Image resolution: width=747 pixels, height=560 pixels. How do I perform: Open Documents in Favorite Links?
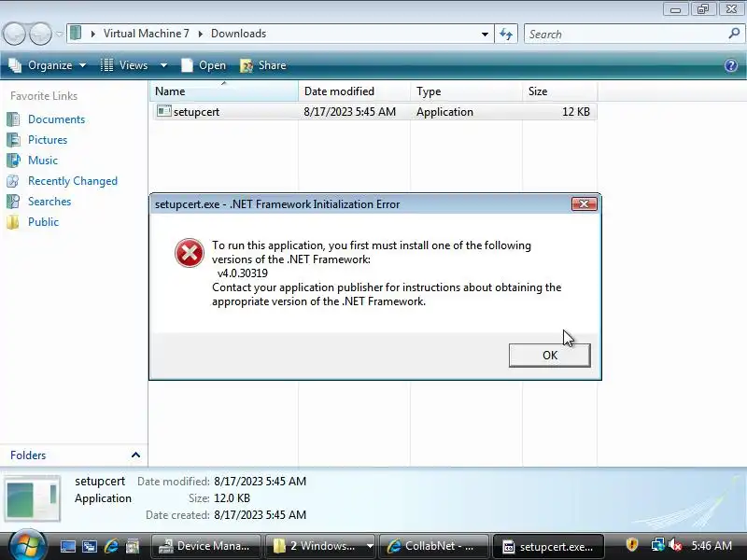click(56, 119)
